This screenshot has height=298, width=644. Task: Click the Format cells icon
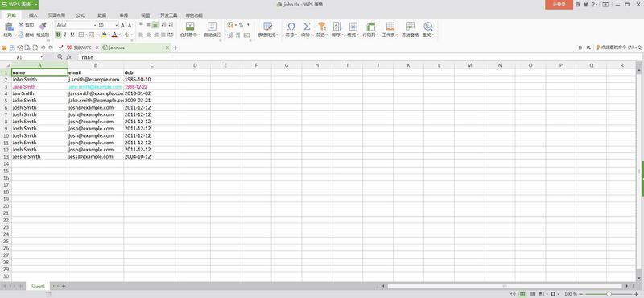[353, 27]
